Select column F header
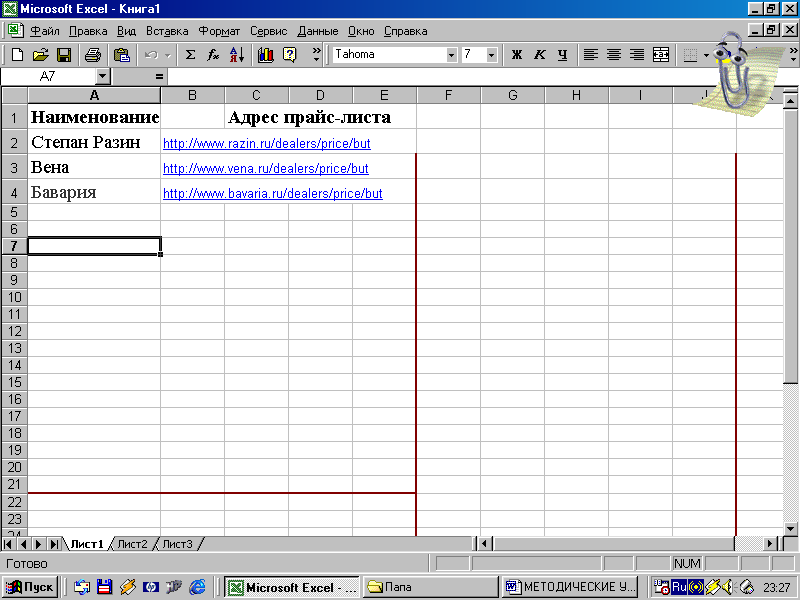The height and width of the screenshot is (600, 800). [448, 95]
